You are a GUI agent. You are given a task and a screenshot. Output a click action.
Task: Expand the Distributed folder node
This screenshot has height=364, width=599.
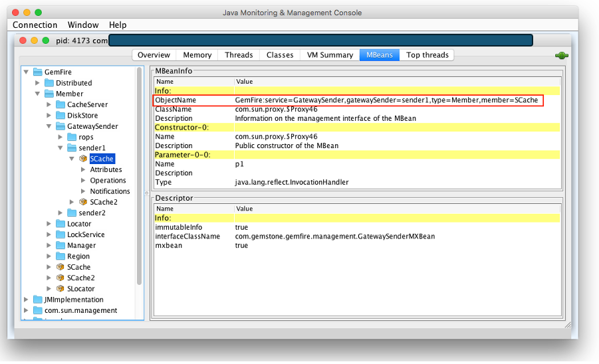pyautogui.click(x=38, y=83)
